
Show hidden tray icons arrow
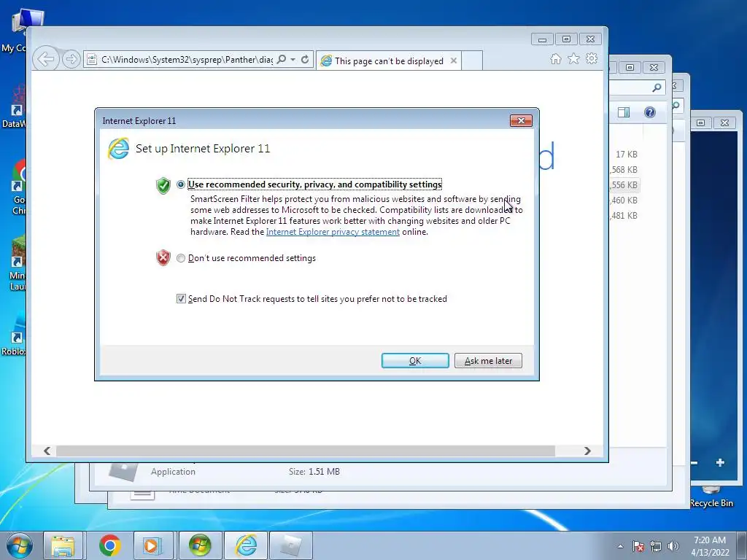tap(620, 546)
